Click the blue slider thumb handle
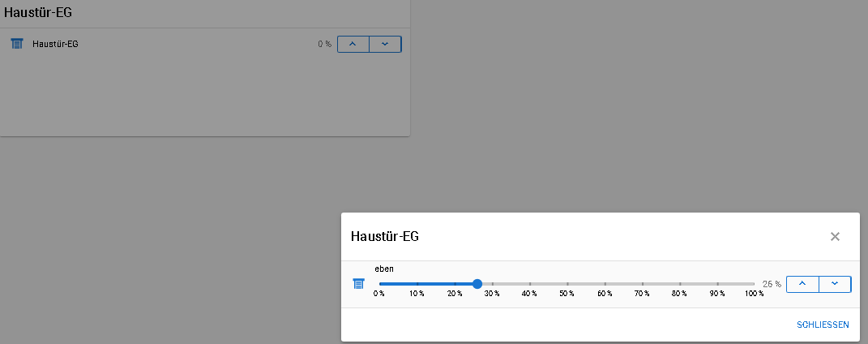 (x=477, y=284)
